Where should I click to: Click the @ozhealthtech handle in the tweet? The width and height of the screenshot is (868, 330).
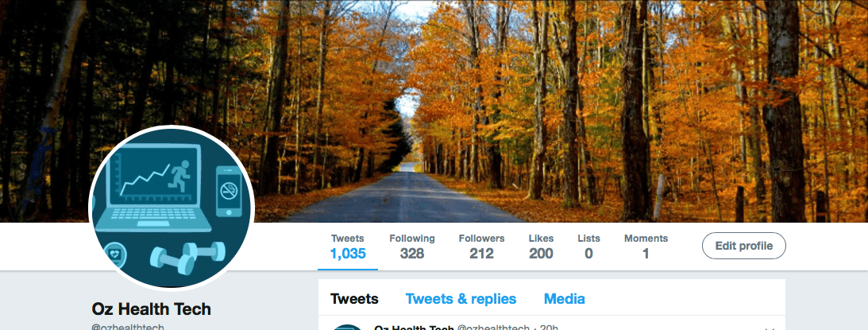pos(493,328)
